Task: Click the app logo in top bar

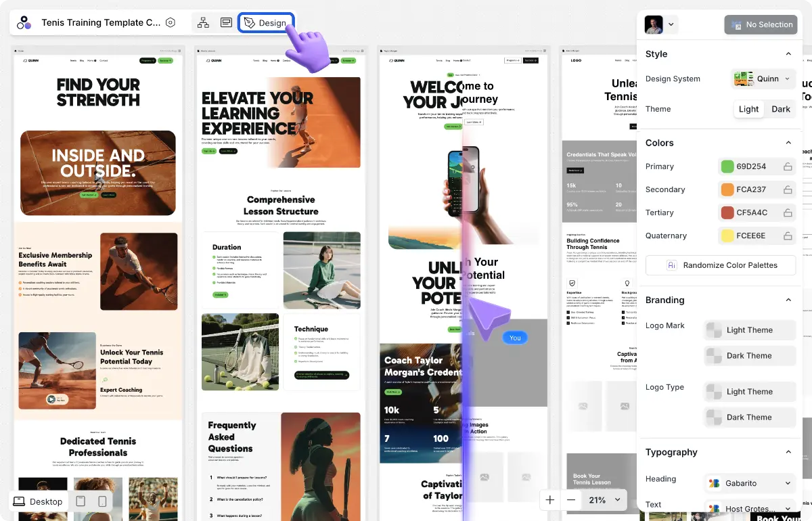Action: coord(24,22)
